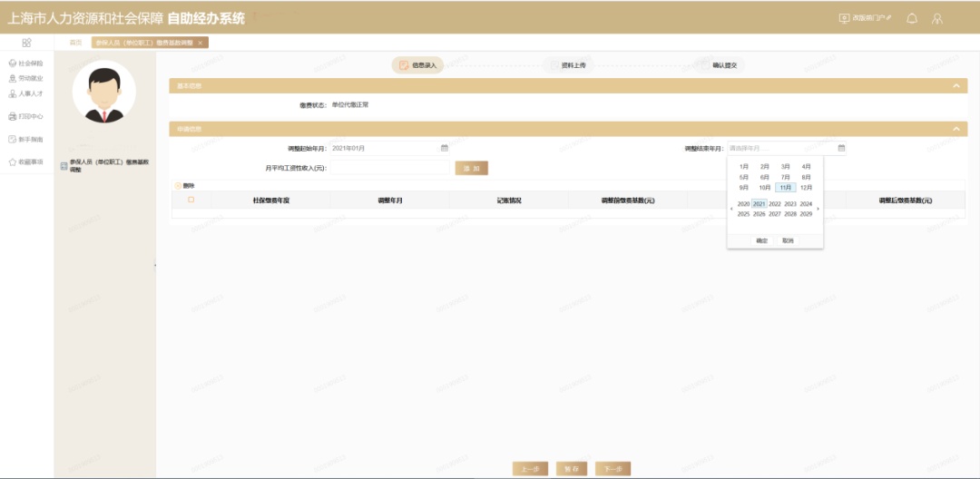
Task: Select 12月 in the month picker
Action: [x=807, y=188]
